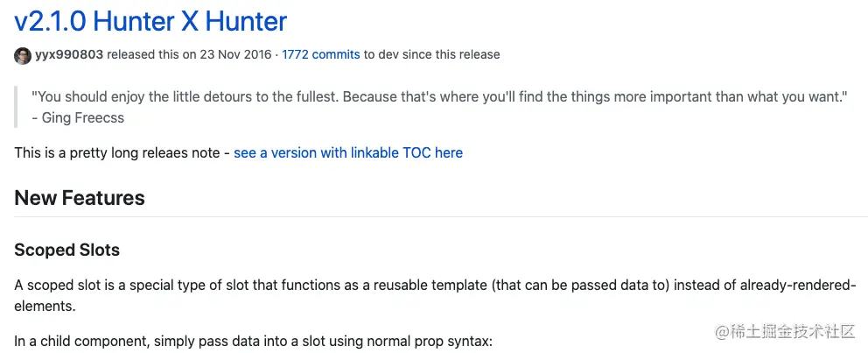Open the version with linkable TOC link
The image size is (868, 353).
(x=348, y=153)
